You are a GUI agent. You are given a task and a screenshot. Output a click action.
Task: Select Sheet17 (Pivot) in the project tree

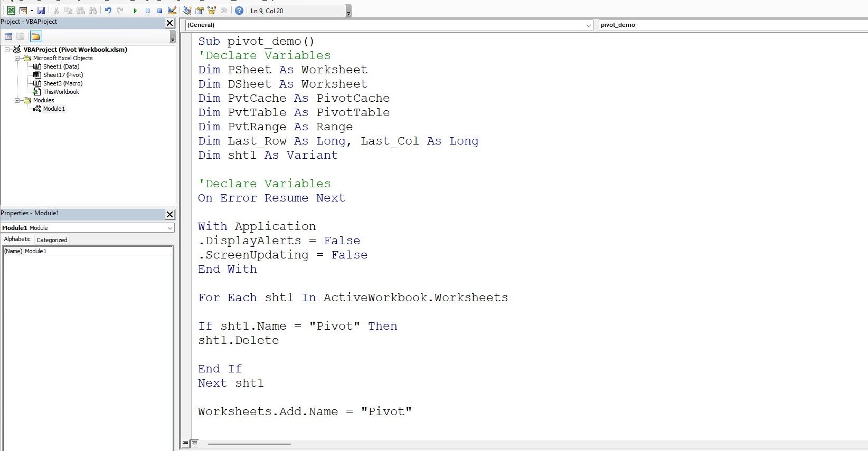63,75
